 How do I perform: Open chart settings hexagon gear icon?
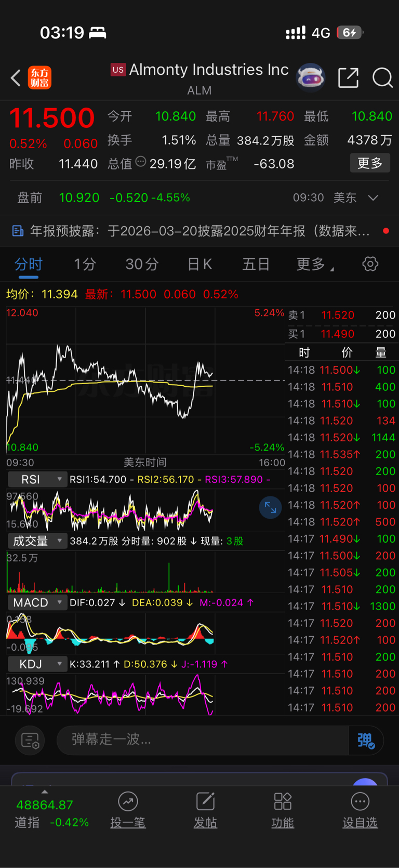click(370, 264)
